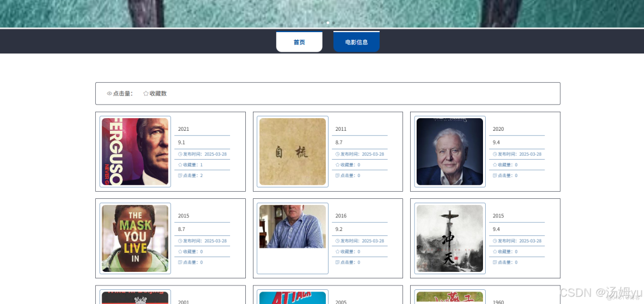644x304 pixels.
Task: Click year 2015 in Mask You Live In card
Action: tap(184, 216)
